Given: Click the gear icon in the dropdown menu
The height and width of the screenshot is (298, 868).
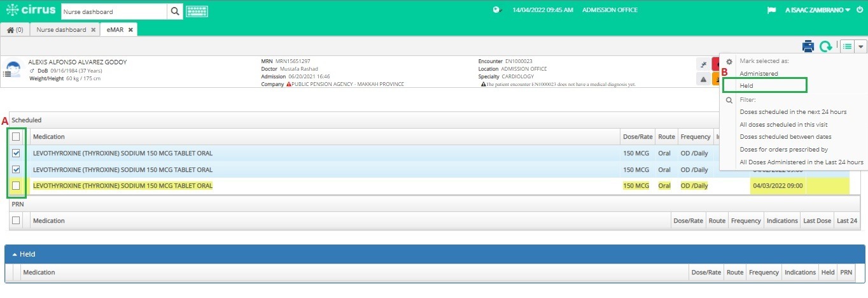Looking at the screenshot, I should point(729,61).
